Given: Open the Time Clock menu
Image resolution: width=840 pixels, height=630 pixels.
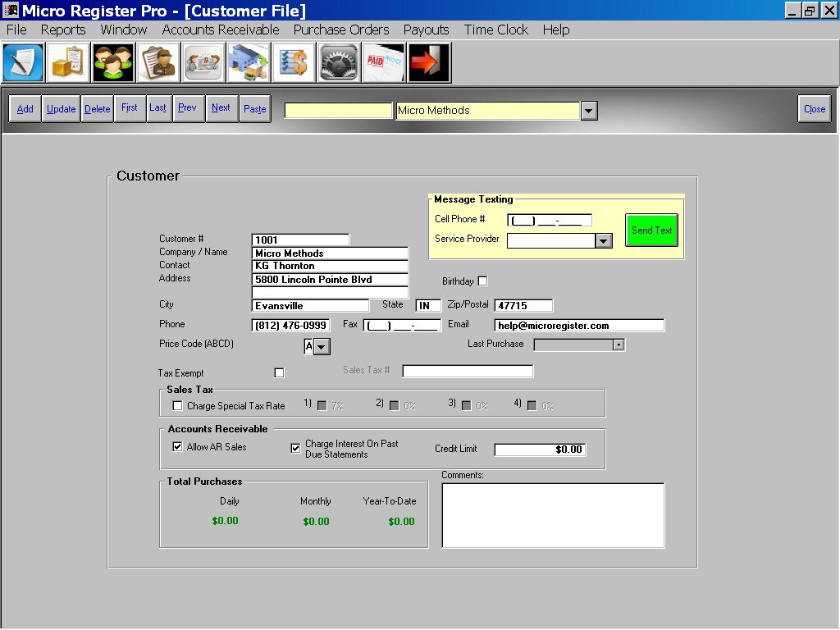Looking at the screenshot, I should pos(496,30).
